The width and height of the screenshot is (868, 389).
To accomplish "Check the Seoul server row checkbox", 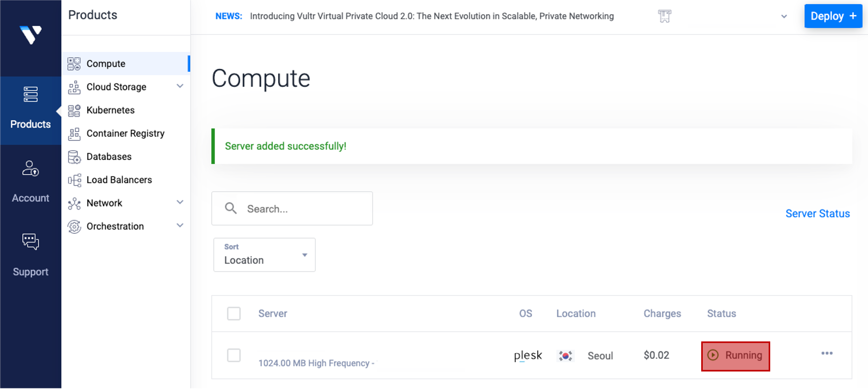I will coord(234,355).
